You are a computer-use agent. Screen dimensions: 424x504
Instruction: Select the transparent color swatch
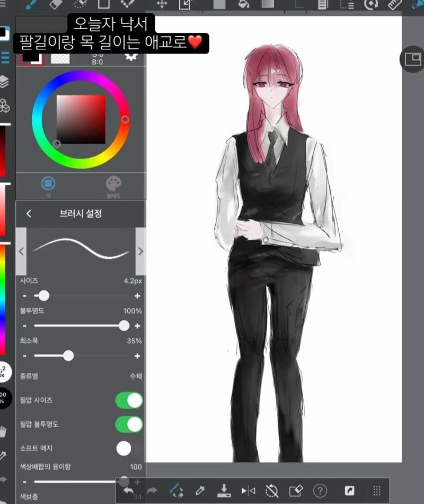(60, 58)
